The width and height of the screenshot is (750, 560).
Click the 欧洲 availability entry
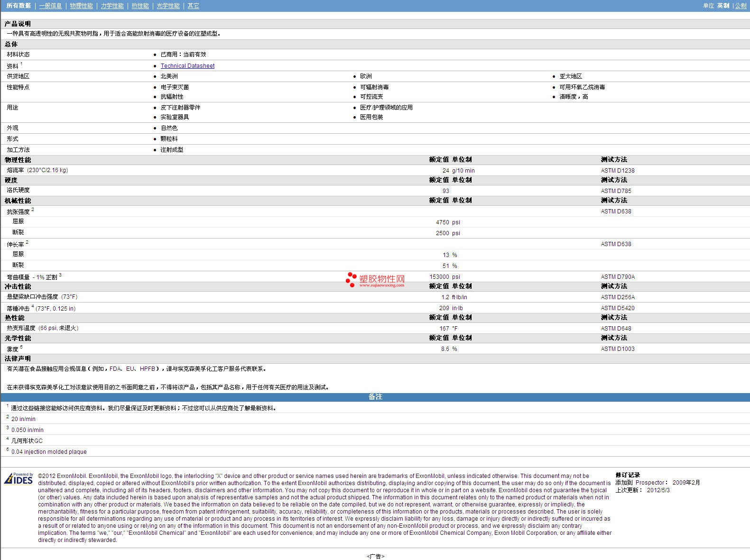(x=366, y=76)
